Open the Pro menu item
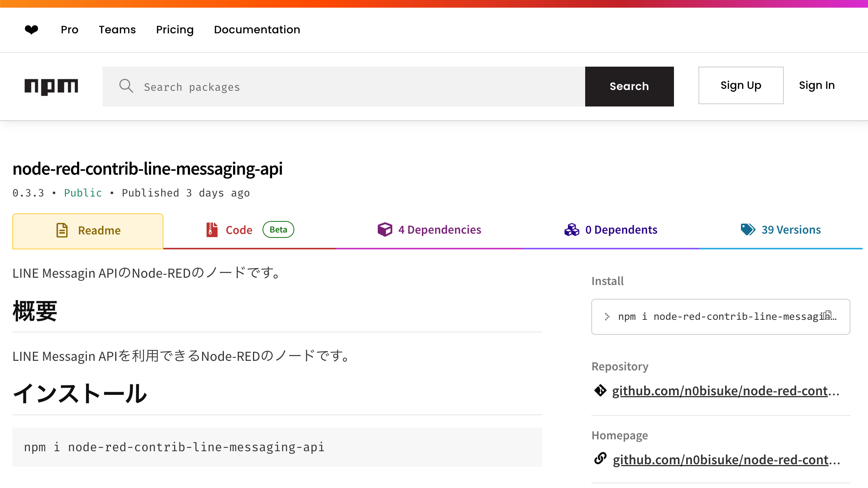 click(69, 29)
